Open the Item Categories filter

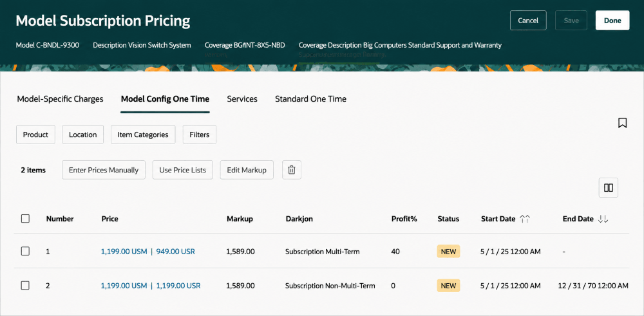(x=143, y=135)
